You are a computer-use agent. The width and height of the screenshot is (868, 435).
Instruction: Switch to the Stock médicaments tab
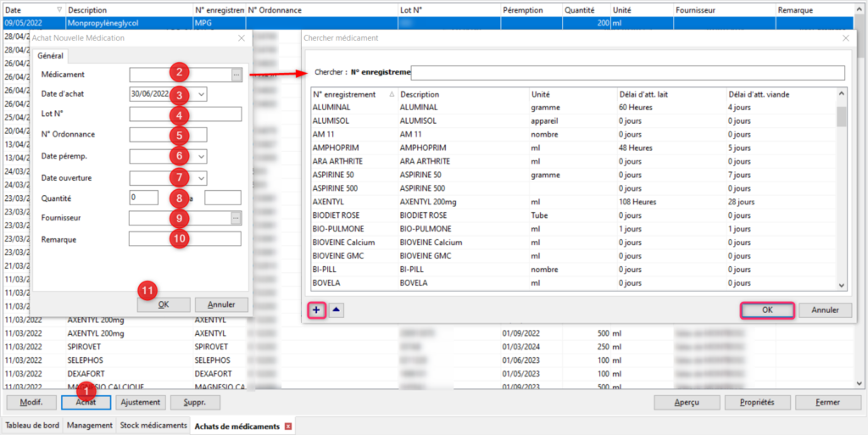click(153, 426)
